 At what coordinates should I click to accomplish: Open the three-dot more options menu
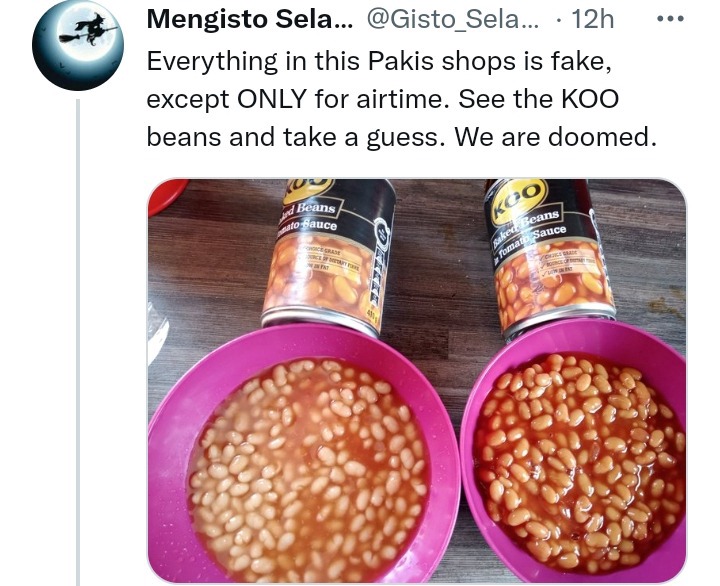click(x=671, y=19)
